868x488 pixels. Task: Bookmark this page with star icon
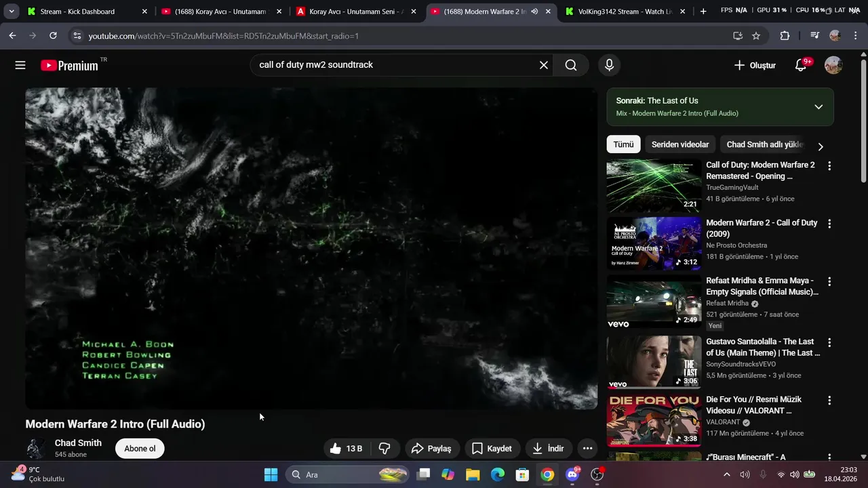756,36
